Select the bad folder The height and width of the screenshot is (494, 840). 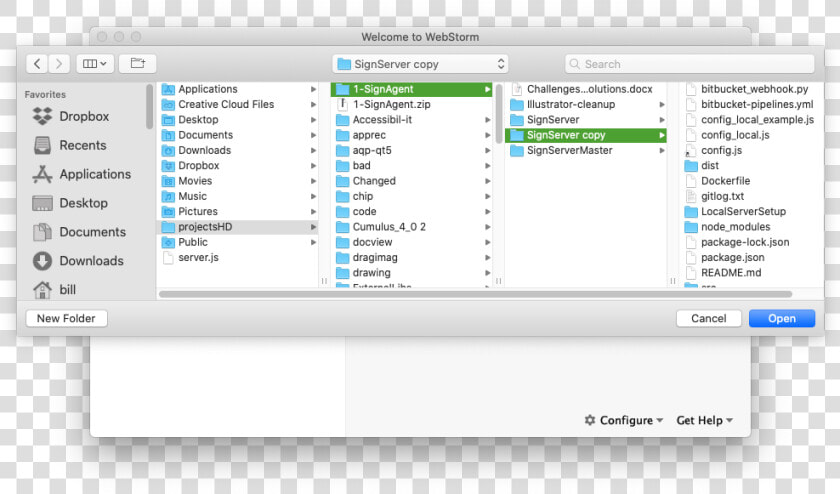tap(411, 166)
